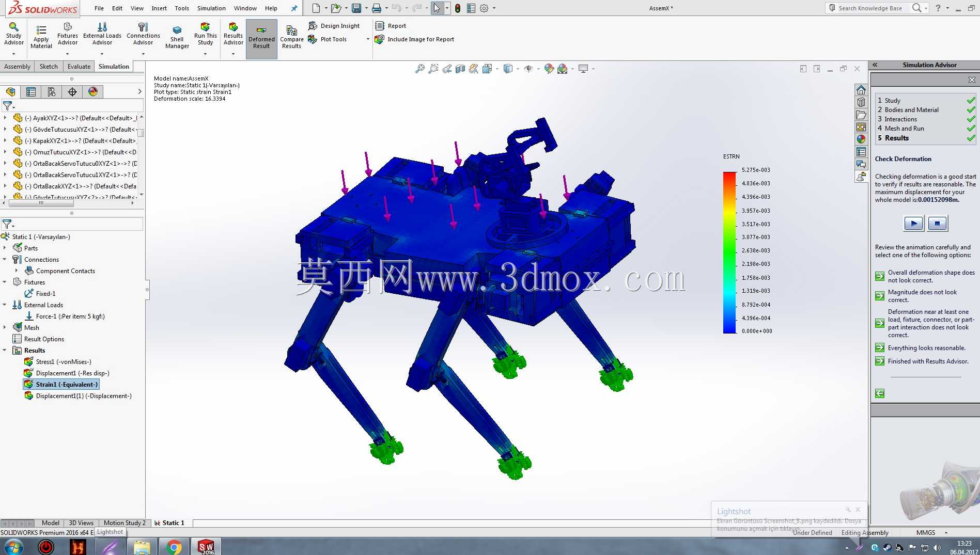Collapse the External Loads folder

point(5,305)
